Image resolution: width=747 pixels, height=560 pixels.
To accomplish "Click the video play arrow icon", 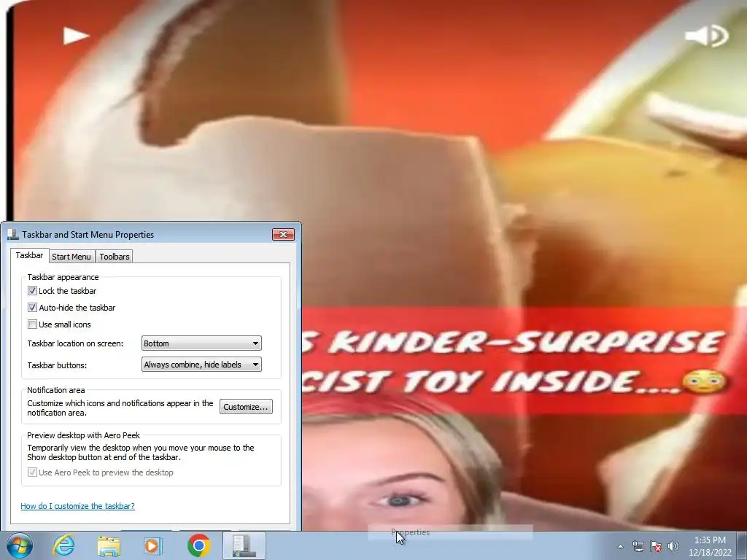I will pyautogui.click(x=76, y=36).
